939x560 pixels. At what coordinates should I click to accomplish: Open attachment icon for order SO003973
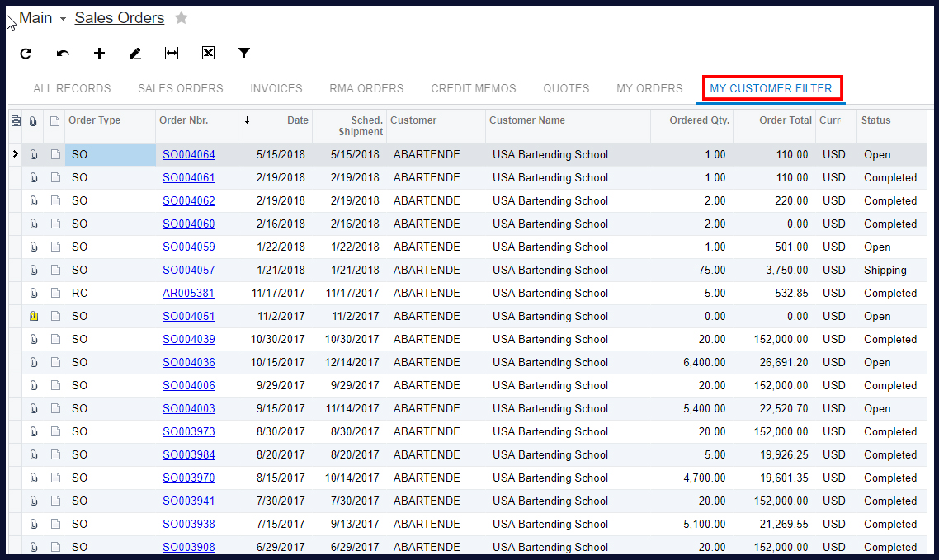34,431
